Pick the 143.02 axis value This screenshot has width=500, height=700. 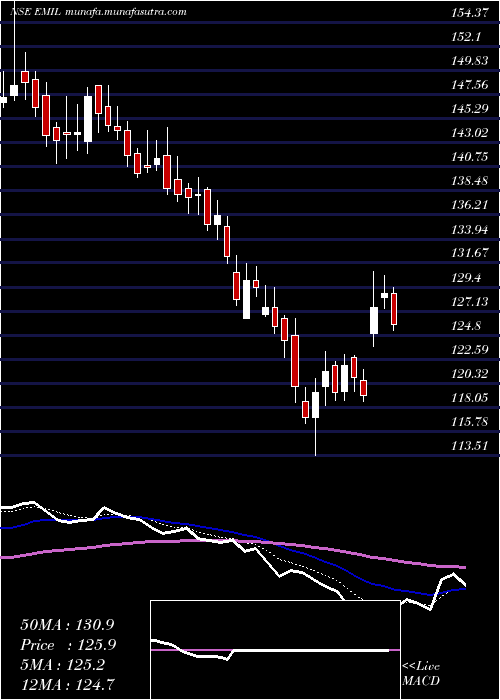click(x=469, y=133)
